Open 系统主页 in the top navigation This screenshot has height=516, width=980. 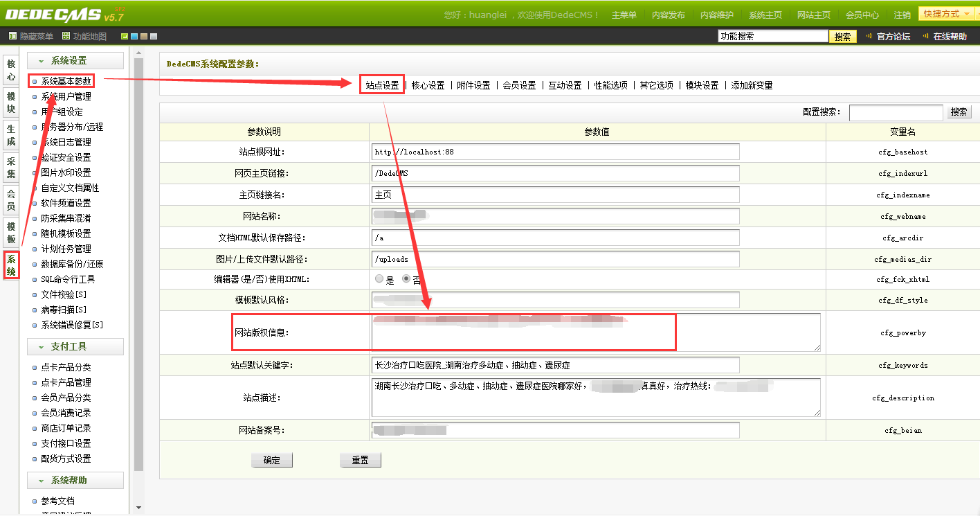click(765, 15)
